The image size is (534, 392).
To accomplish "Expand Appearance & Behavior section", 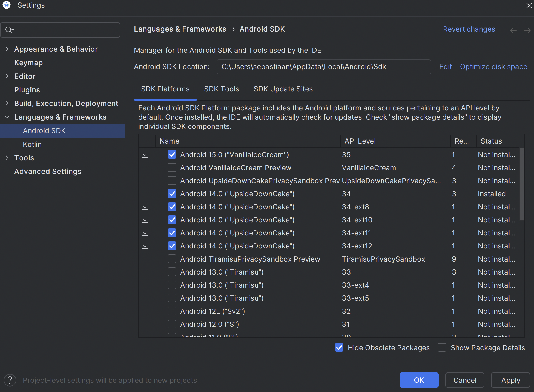I will (x=7, y=49).
